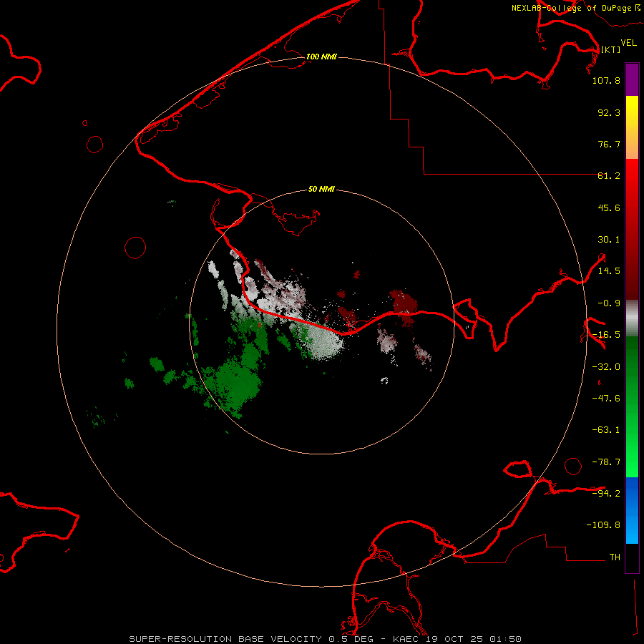Click the -16.5 value on the velocity scale
Viewport: 644px width, 644px height.
click(606, 335)
